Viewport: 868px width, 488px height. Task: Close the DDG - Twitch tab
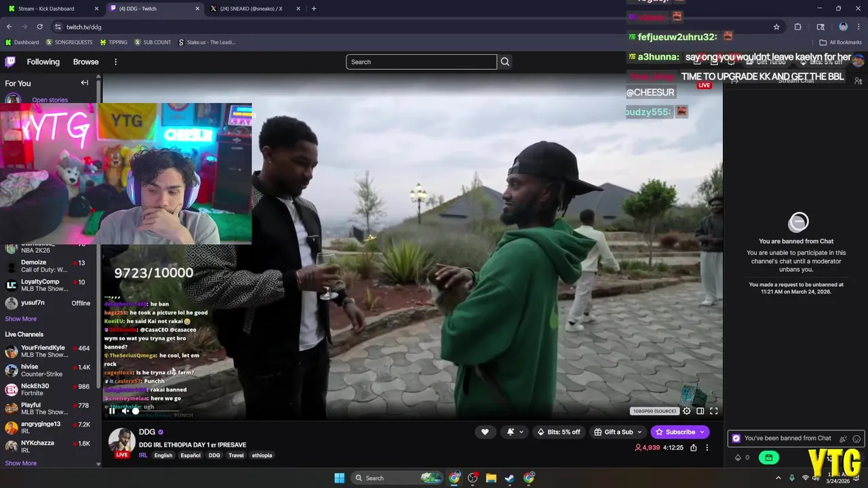pos(197,9)
